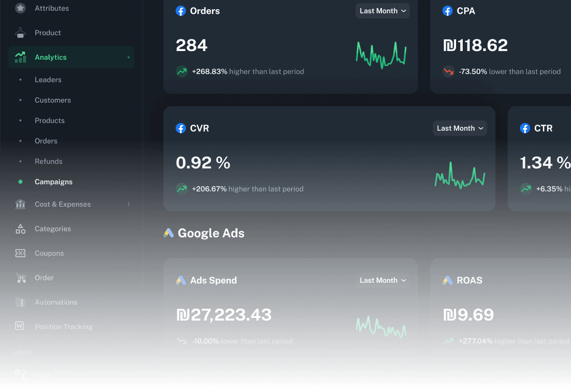The height and width of the screenshot is (392, 571).
Task: Open Order in sidebar
Action: click(44, 278)
